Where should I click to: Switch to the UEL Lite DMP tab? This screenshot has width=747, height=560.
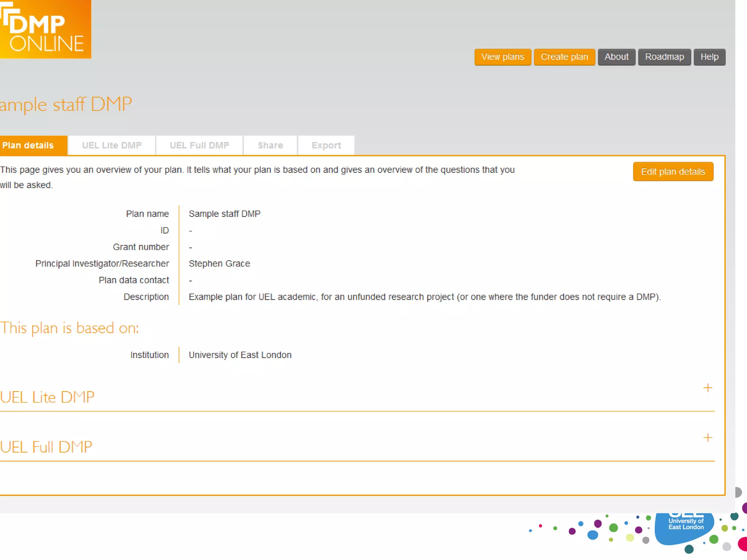[112, 145]
